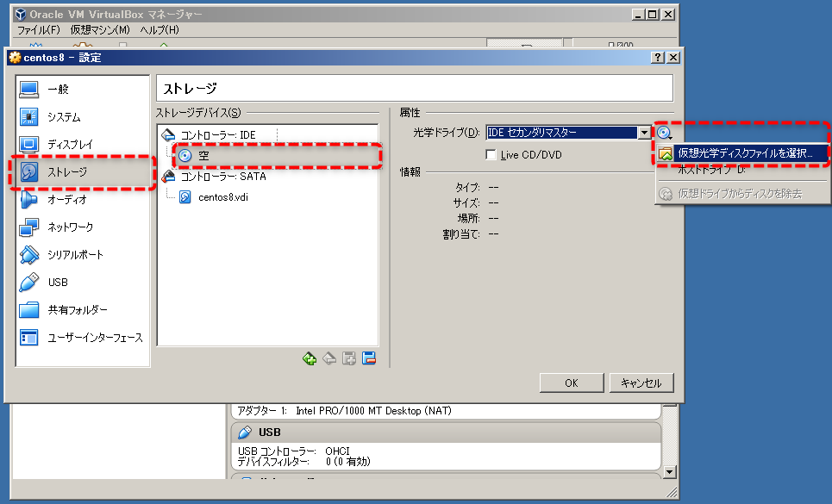Add a new storage controller

pos(310,358)
